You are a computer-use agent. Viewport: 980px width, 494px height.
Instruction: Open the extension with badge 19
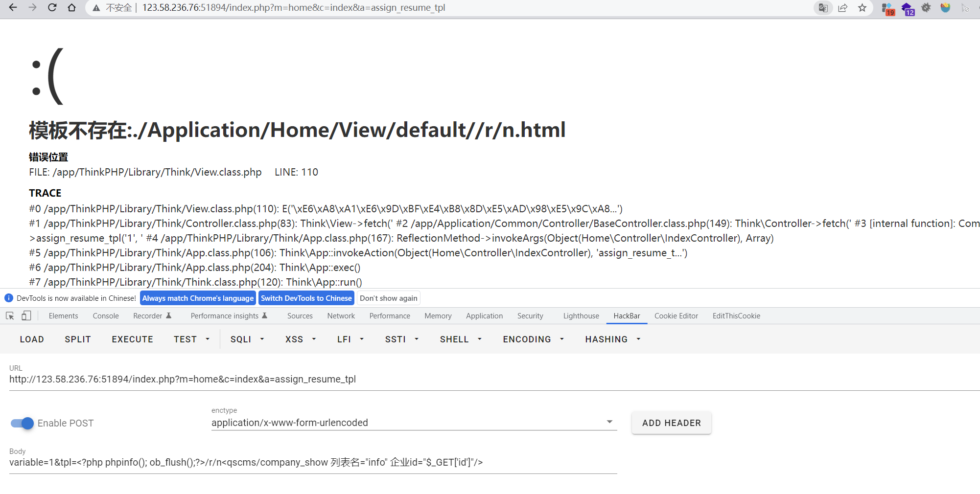pos(888,8)
